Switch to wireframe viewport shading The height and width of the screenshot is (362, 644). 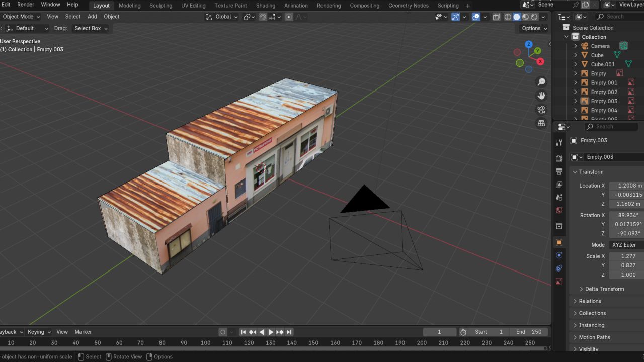[x=508, y=17]
